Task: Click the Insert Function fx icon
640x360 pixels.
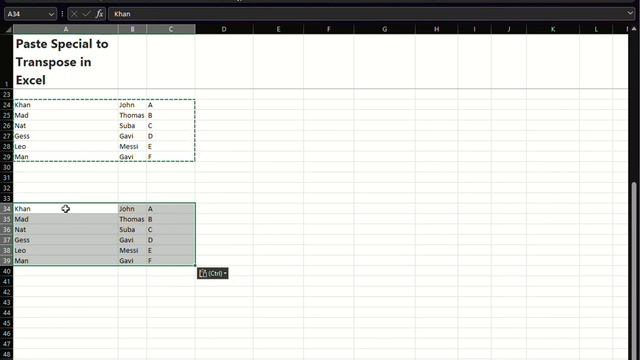Action: [x=99, y=14]
